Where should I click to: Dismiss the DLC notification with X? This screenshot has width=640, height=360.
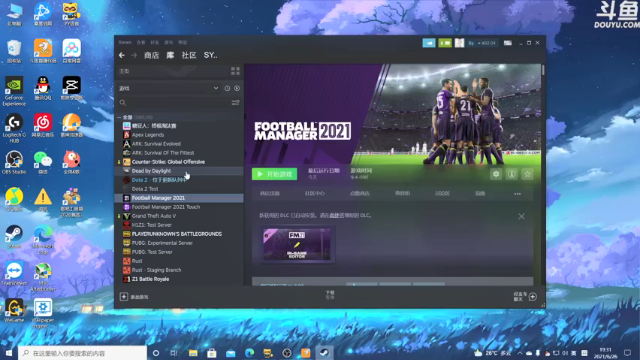pos(521,216)
